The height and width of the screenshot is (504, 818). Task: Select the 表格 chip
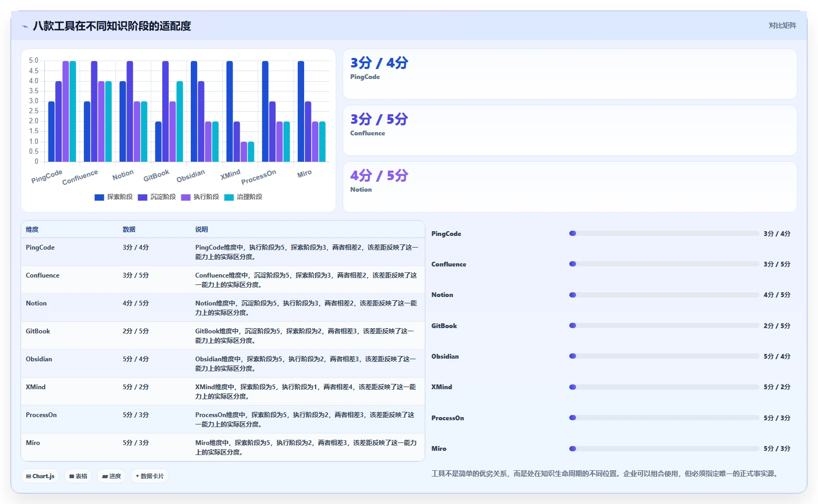coord(79,476)
